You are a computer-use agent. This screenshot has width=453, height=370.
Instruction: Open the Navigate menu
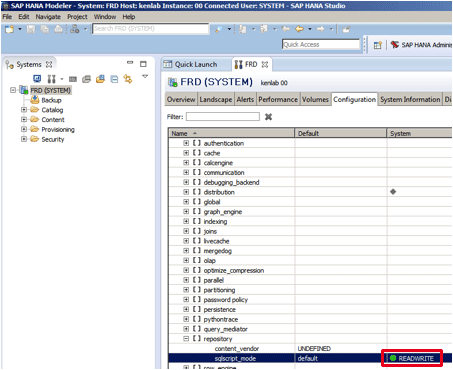pos(48,17)
